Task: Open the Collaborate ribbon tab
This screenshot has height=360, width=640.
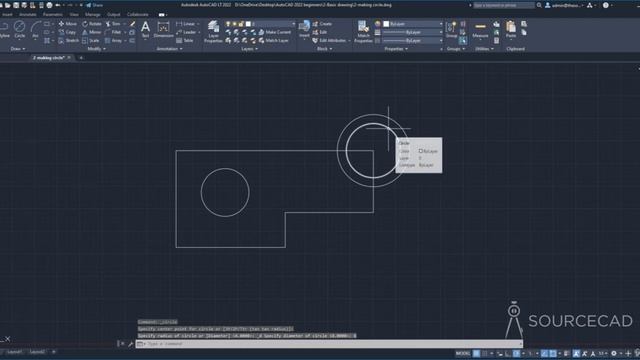Action: 138,14
